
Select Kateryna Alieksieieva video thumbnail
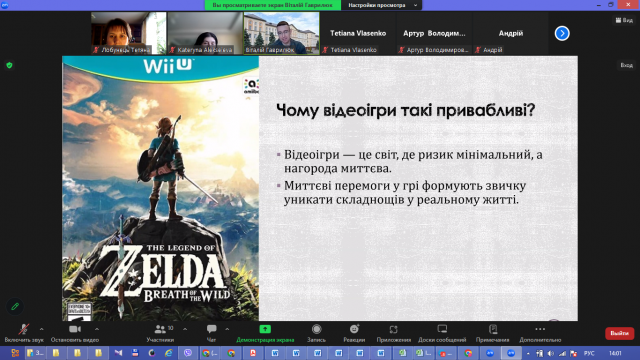pyautogui.click(x=205, y=33)
